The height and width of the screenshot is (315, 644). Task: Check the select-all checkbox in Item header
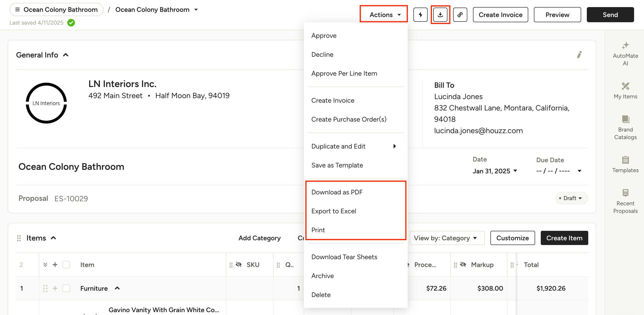pos(66,265)
